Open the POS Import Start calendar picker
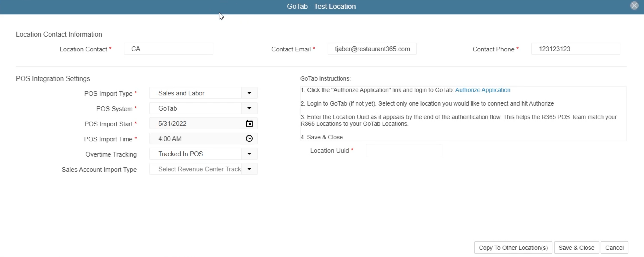The image size is (644, 257). click(x=249, y=123)
